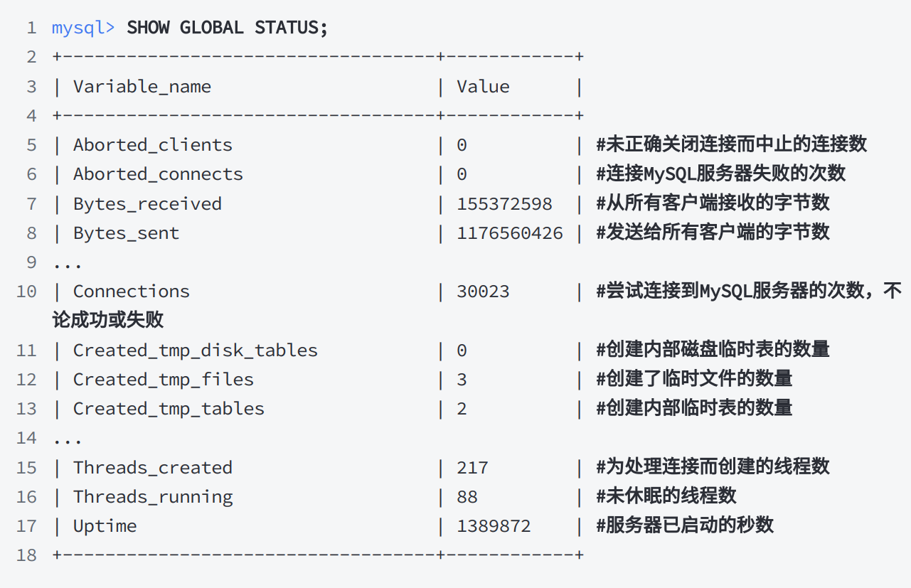This screenshot has width=911, height=588.
Task: Click the comment #为处理连接而创建的线程数
Action: tap(713, 467)
